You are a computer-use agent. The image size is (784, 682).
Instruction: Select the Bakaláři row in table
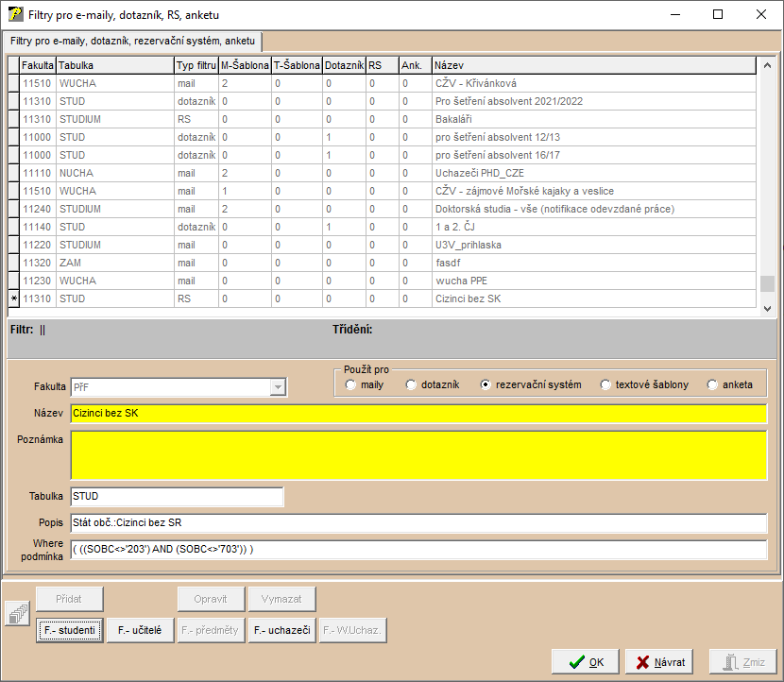(453, 119)
